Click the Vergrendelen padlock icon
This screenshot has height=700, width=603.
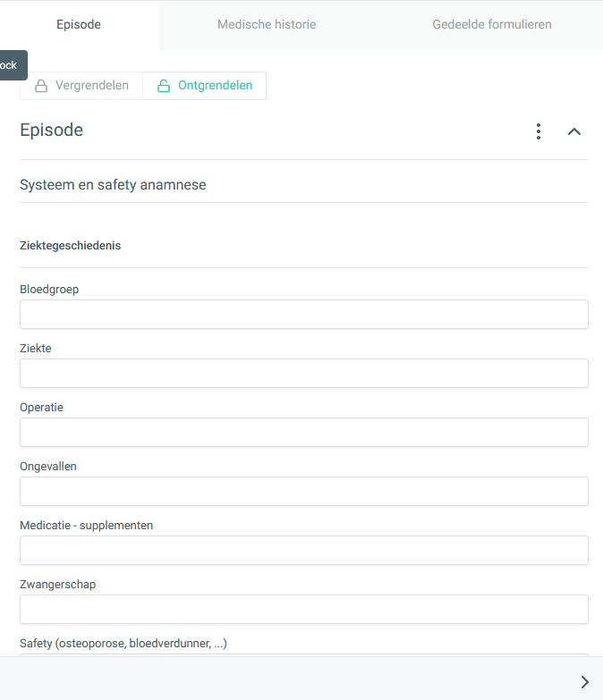(x=41, y=86)
